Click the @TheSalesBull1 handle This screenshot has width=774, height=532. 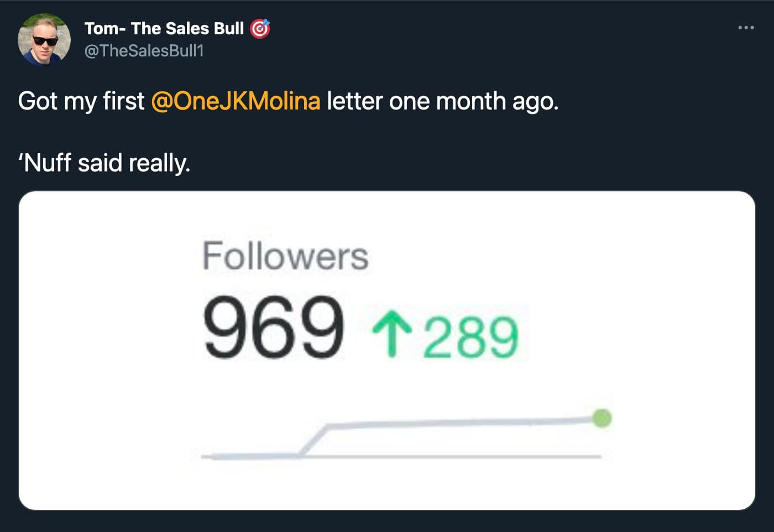pos(144,51)
